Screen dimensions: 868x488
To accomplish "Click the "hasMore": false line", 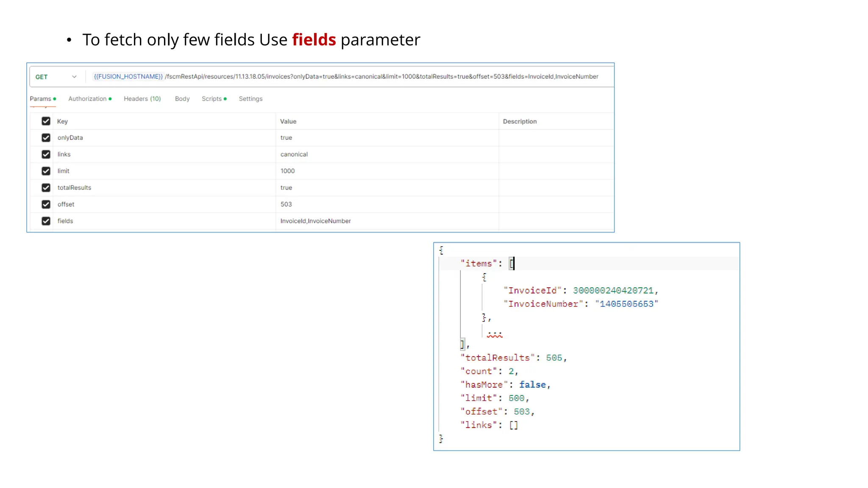I will point(506,385).
